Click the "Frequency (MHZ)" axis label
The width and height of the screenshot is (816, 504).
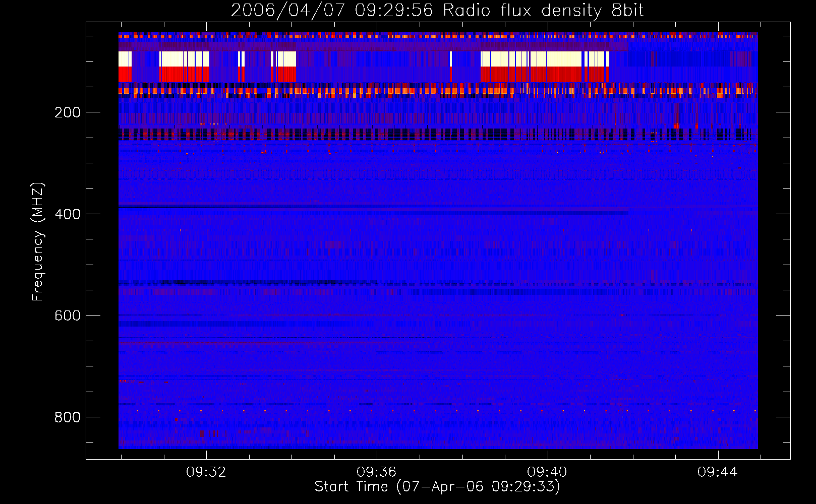[38, 241]
